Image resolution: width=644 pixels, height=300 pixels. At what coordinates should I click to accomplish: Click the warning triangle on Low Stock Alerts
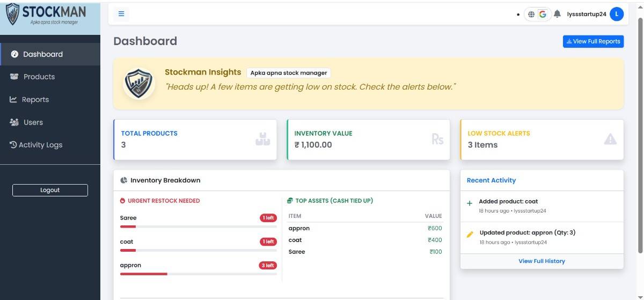click(x=610, y=140)
